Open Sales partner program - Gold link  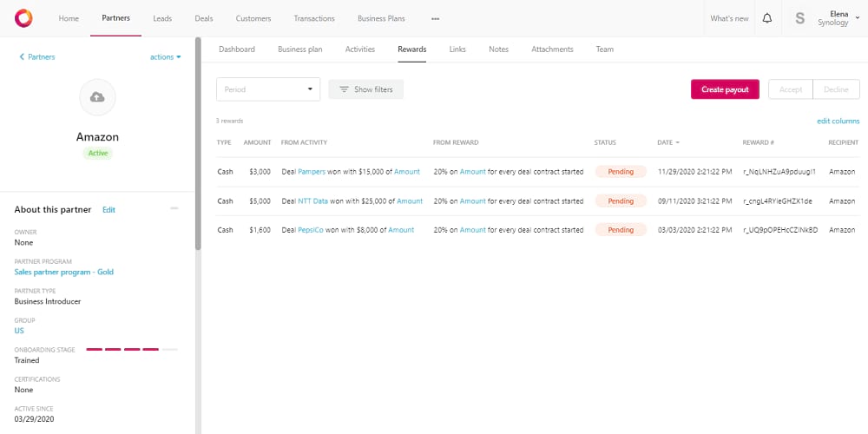63,272
